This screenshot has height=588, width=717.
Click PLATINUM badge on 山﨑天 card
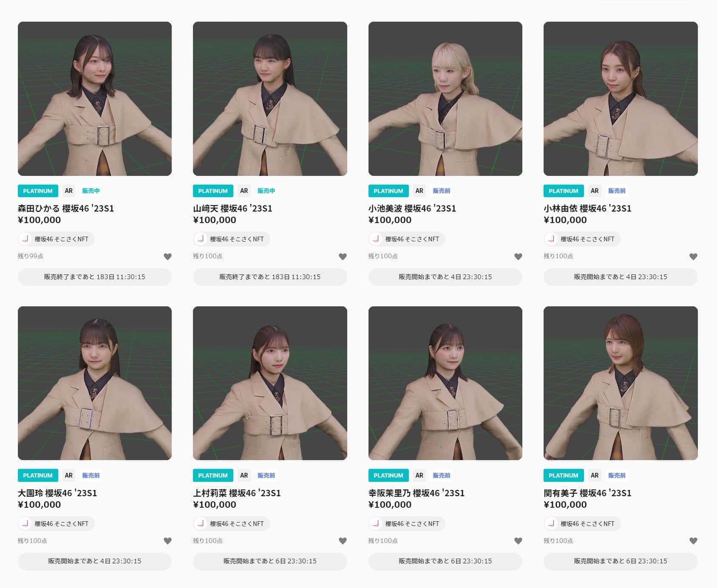pos(213,191)
